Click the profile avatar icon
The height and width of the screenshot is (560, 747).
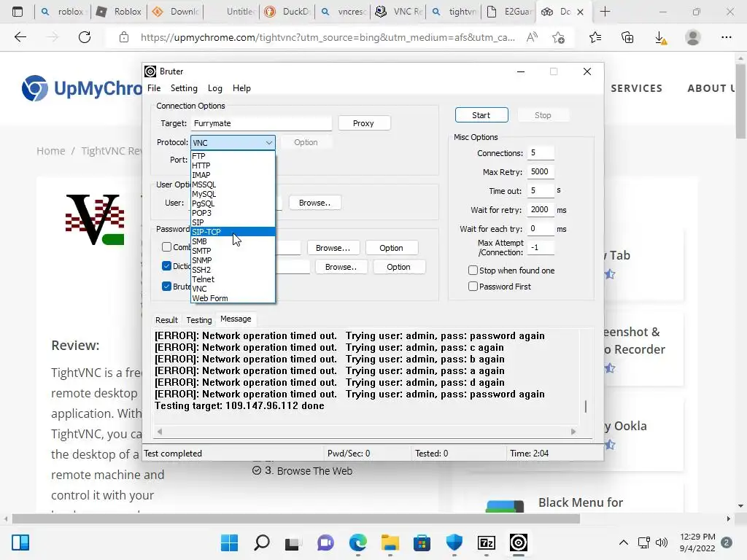(693, 37)
